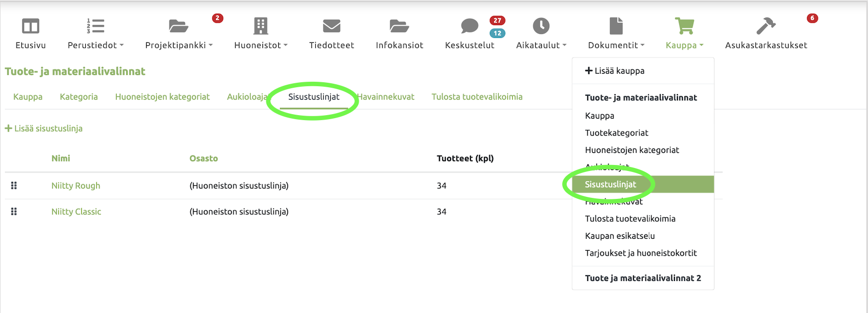Viewport: 868px width, 313px height.
Task: Click drag handle icon for Niitty Classic
Action: pyautogui.click(x=14, y=212)
